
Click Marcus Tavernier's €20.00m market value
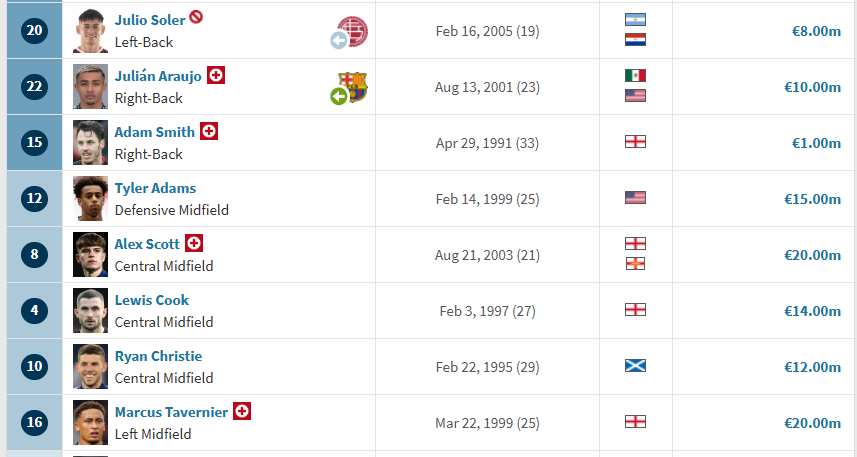point(815,423)
